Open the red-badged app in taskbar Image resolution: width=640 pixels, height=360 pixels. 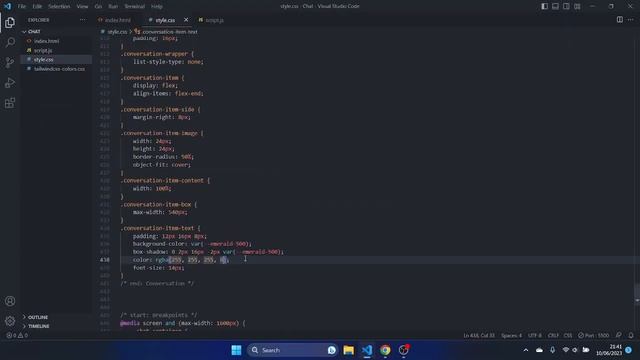(x=404, y=350)
